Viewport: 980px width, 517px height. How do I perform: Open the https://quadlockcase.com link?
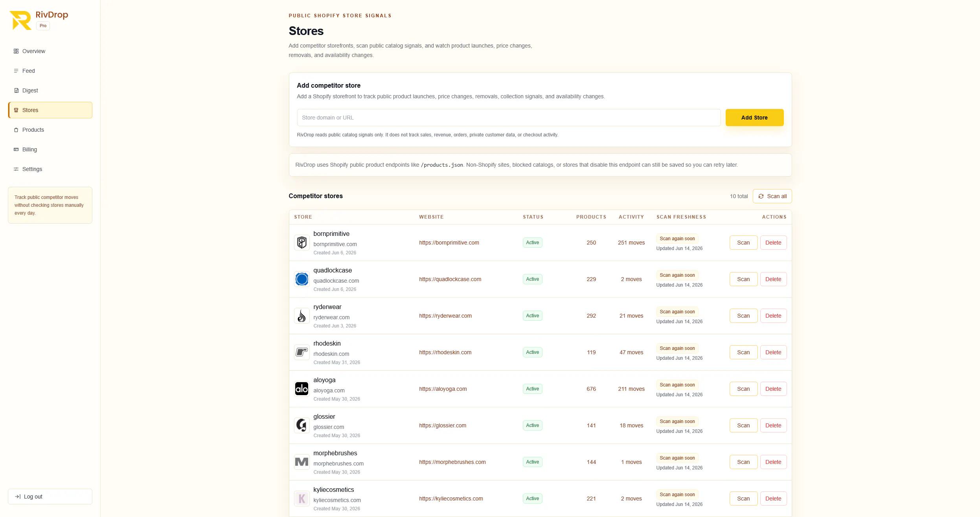click(x=450, y=279)
